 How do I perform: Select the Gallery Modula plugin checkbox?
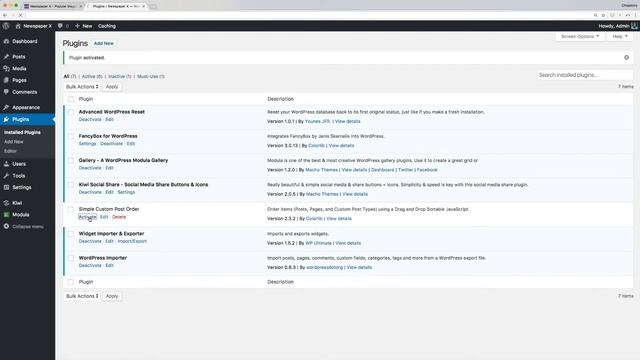(71, 160)
